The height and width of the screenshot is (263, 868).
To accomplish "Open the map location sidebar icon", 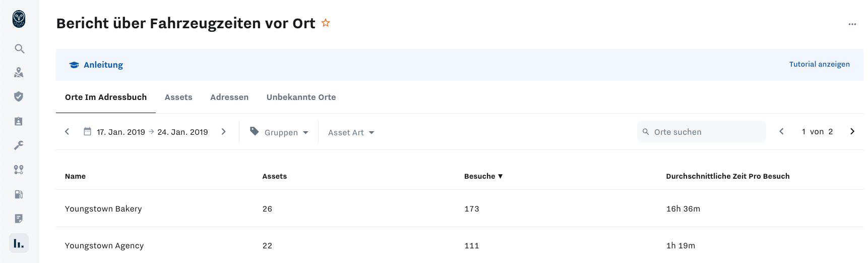I will coord(19,73).
